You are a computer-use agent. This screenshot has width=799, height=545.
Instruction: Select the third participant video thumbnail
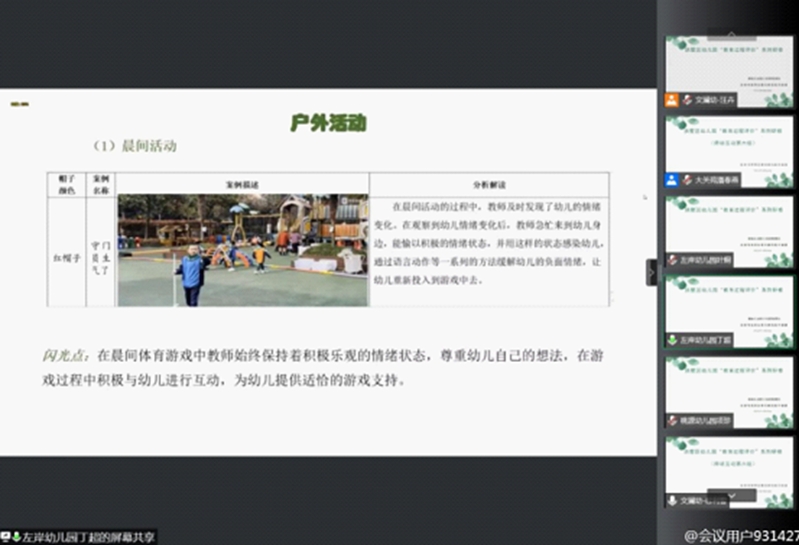729,230
